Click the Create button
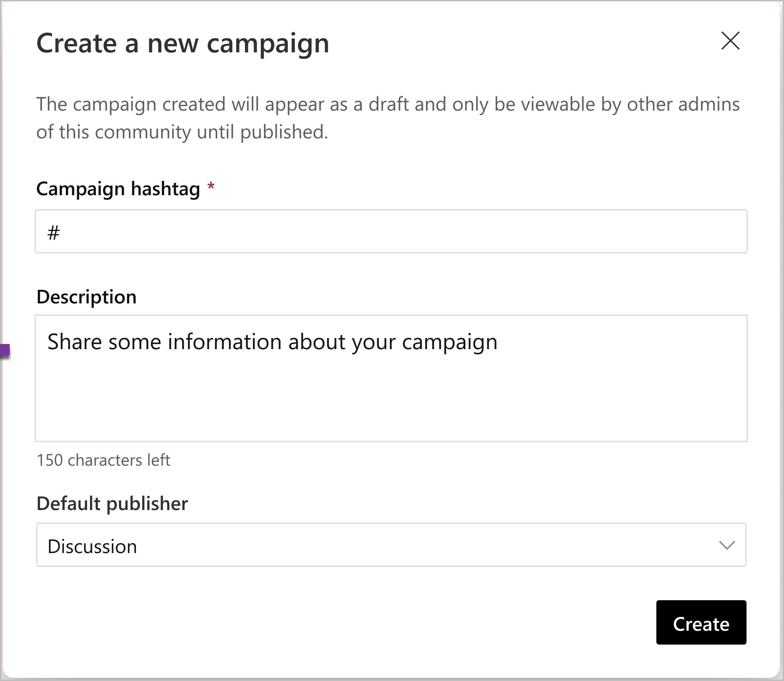 pyautogui.click(x=700, y=624)
